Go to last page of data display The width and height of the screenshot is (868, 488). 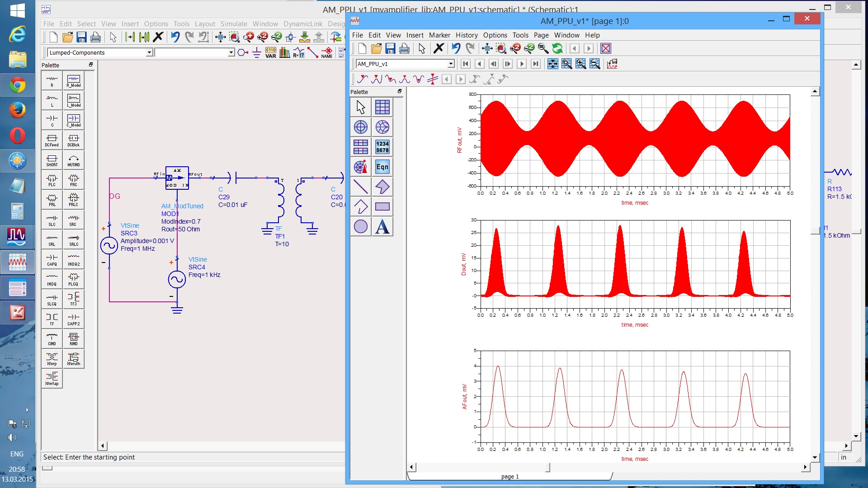pos(536,64)
